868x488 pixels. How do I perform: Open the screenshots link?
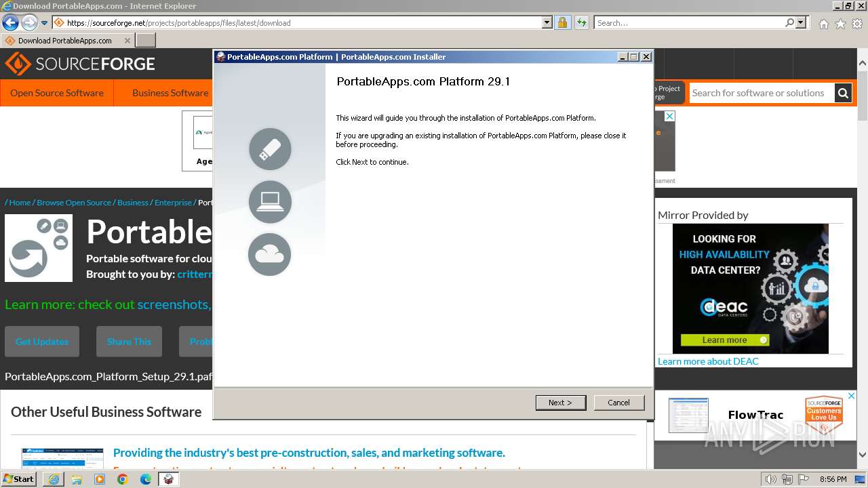173,304
